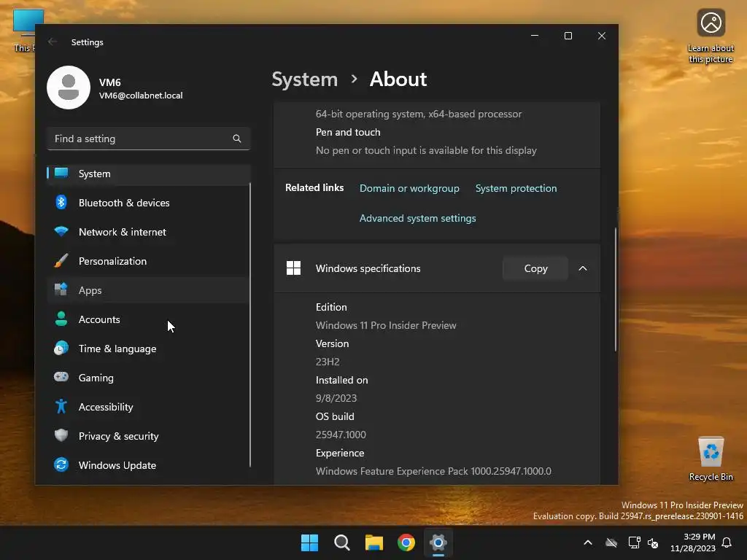Image resolution: width=747 pixels, height=560 pixels.
Task: Click VM6@collabnet.local account name
Action: click(x=141, y=96)
